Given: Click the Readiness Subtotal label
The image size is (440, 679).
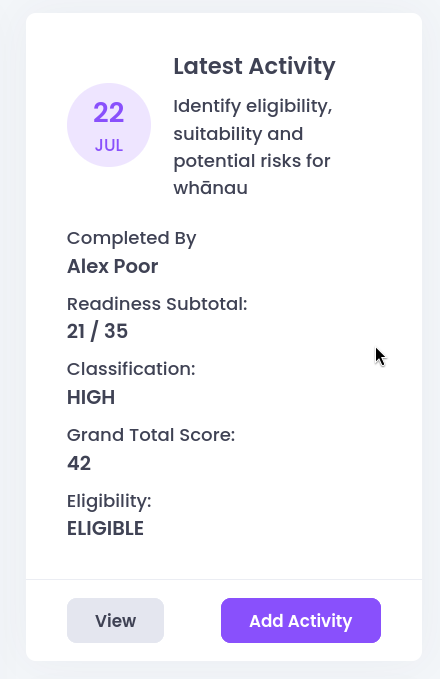Looking at the screenshot, I should 157,304.
